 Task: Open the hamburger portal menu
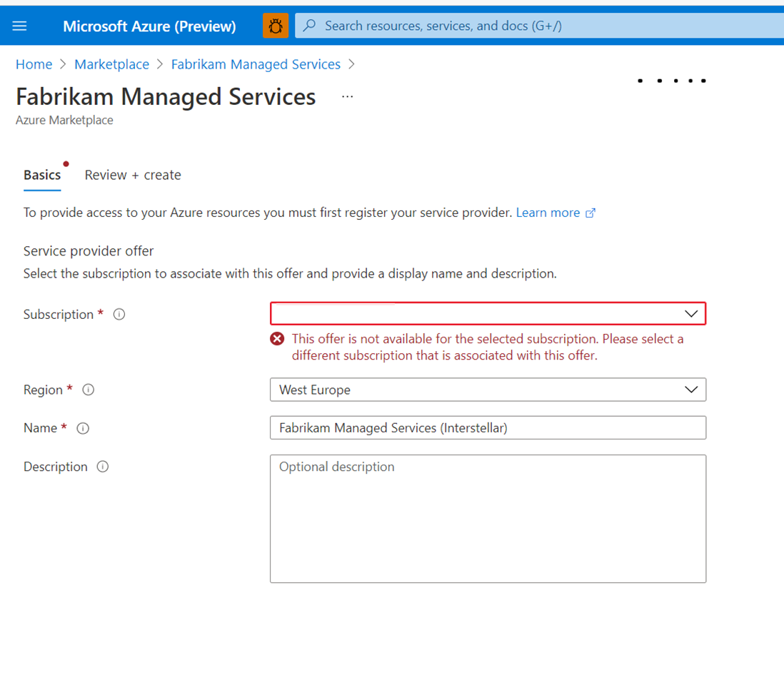pos(19,26)
